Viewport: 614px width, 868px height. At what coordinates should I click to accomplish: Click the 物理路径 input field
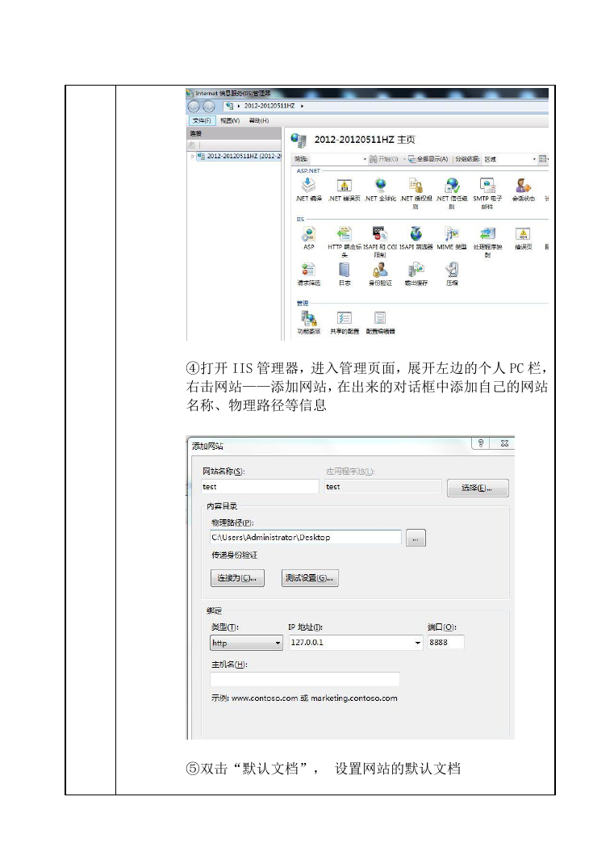(x=305, y=537)
